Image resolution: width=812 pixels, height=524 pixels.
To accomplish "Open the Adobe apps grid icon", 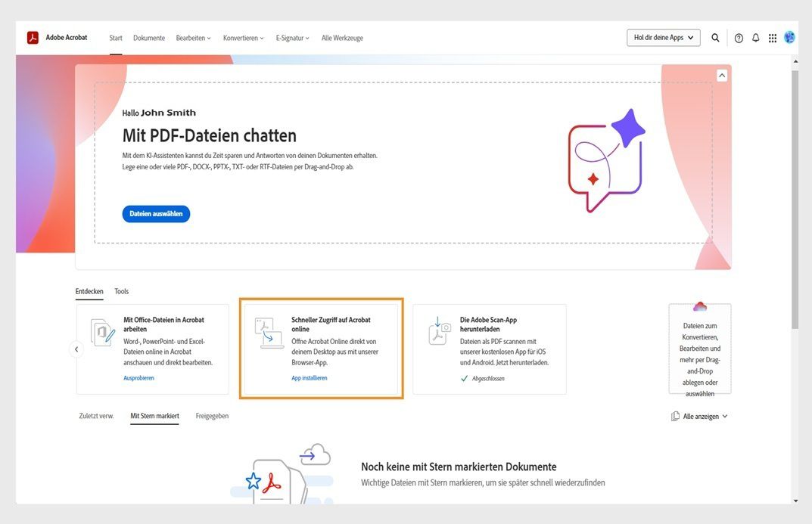I will [x=772, y=36].
